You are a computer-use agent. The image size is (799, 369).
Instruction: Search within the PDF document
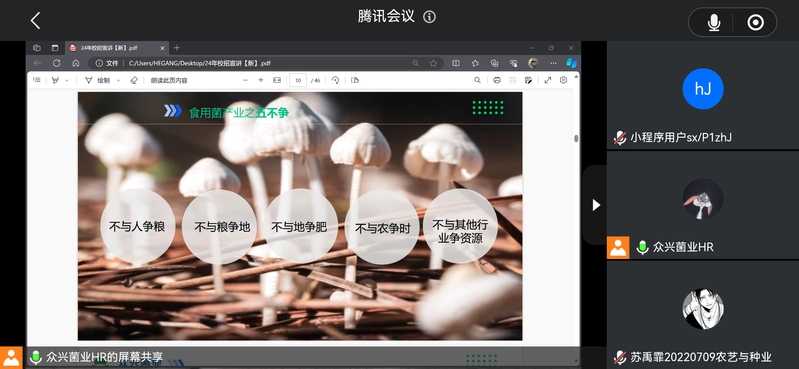477,80
